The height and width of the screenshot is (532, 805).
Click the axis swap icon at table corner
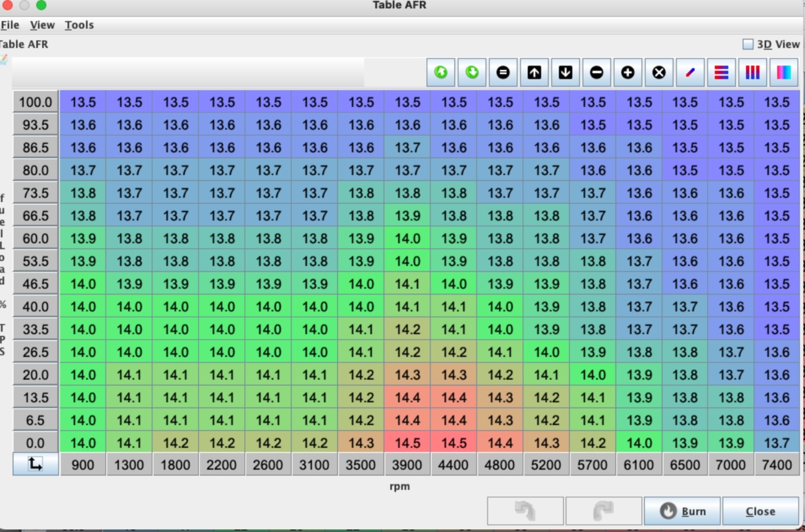click(35, 464)
